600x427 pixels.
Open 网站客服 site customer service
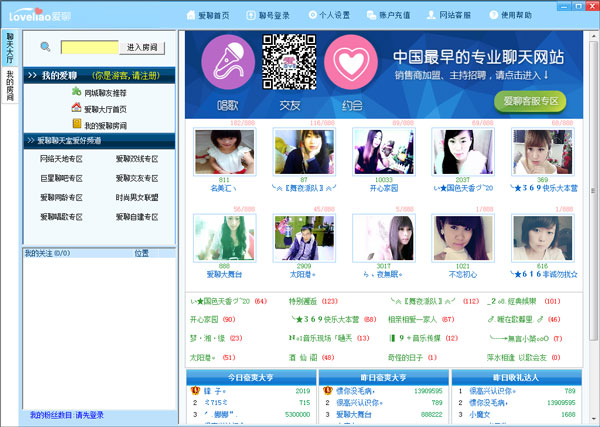pos(449,15)
